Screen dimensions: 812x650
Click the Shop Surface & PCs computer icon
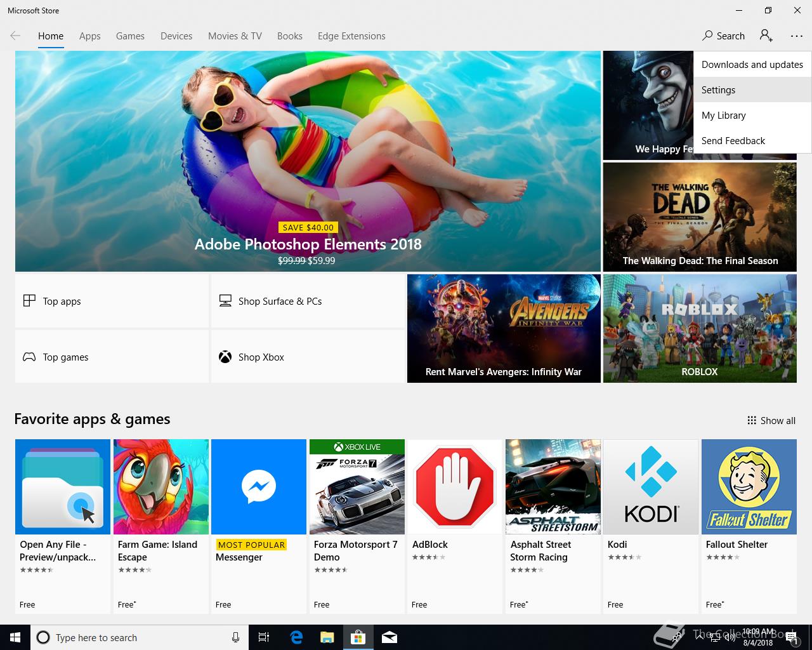[225, 301]
